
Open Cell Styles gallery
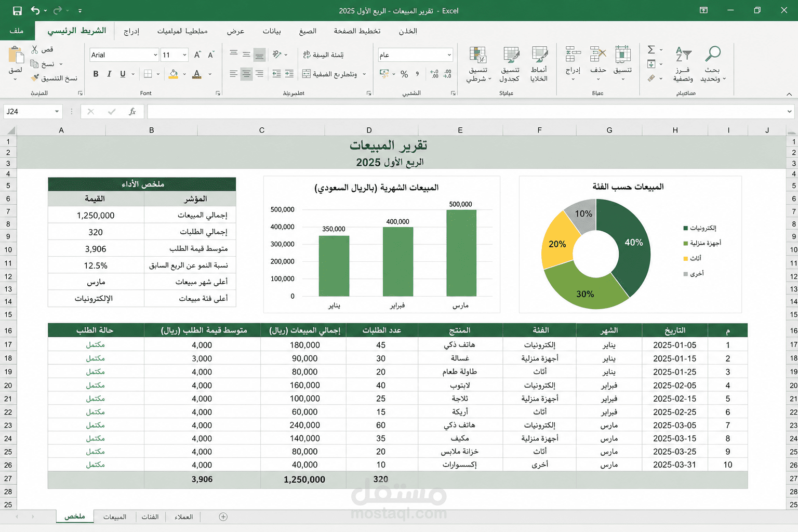tap(539, 64)
